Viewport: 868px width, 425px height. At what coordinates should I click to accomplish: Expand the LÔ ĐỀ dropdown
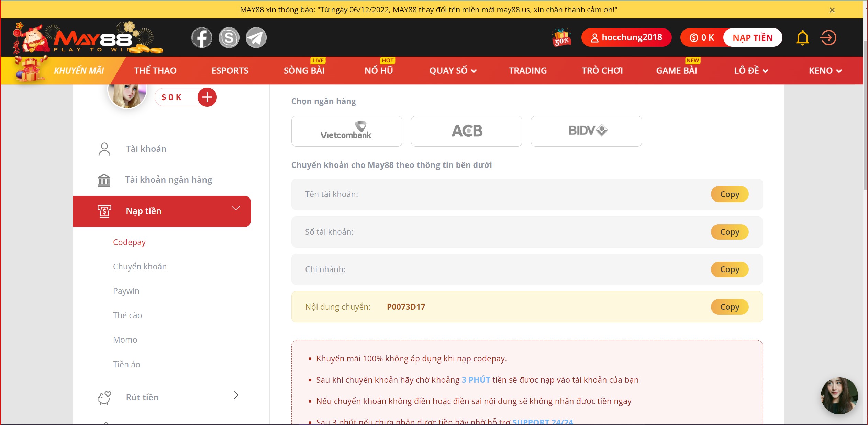751,71
